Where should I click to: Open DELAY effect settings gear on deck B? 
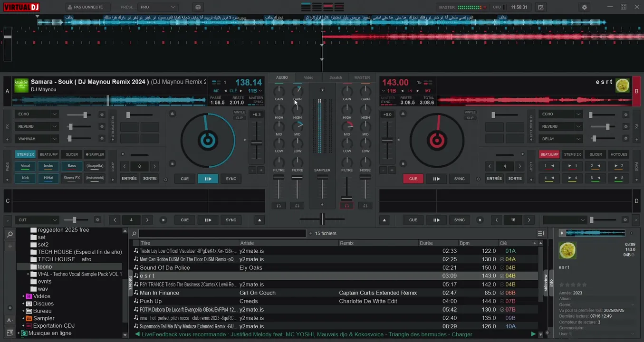pos(625,139)
